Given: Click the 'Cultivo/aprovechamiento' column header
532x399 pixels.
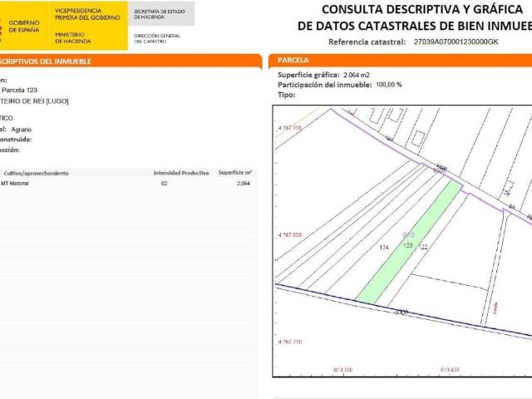Looking at the screenshot, I should coord(36,174).
